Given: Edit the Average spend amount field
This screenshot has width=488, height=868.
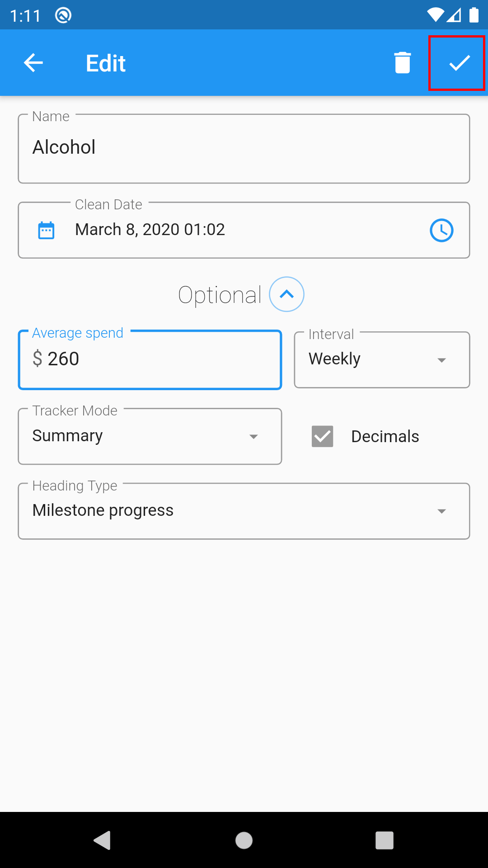Looking at the screenshot, I should point(150,360).
